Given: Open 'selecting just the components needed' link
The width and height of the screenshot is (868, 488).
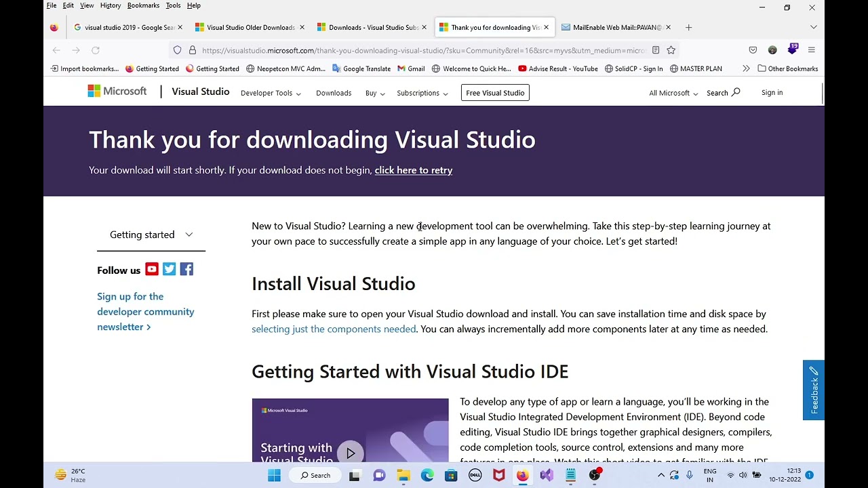Looking at the screenshot, I should tap(334, 329).
